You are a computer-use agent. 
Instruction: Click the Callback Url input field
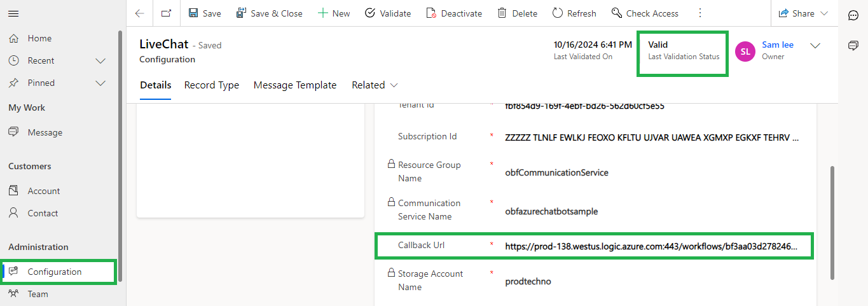(x=651, y=246)
